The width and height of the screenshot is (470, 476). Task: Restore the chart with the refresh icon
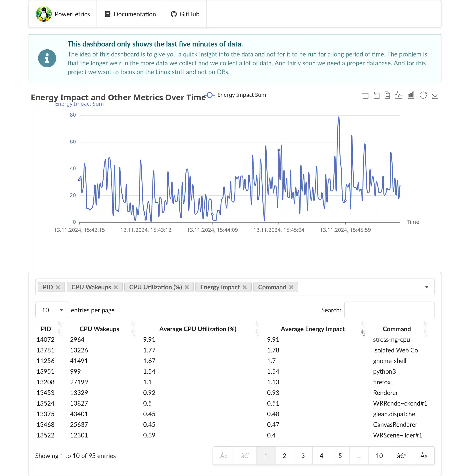424,95
